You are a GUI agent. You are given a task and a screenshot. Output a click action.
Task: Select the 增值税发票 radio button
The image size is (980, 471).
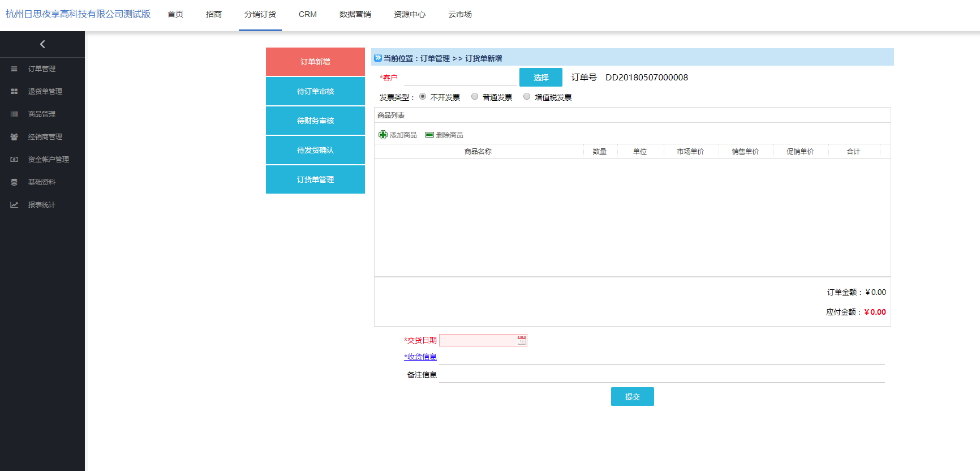[527, 97]
